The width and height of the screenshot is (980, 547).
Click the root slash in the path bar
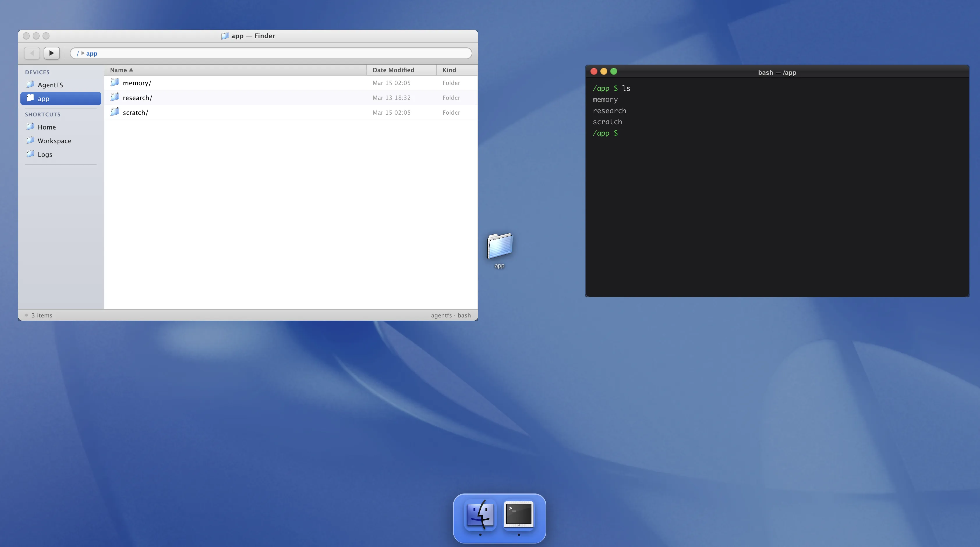click(78, 54)
